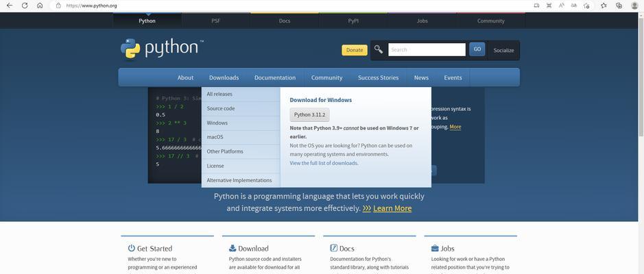Open the favorites star icon
This screenshot has width=644, height=274.
tap(604, 5)
